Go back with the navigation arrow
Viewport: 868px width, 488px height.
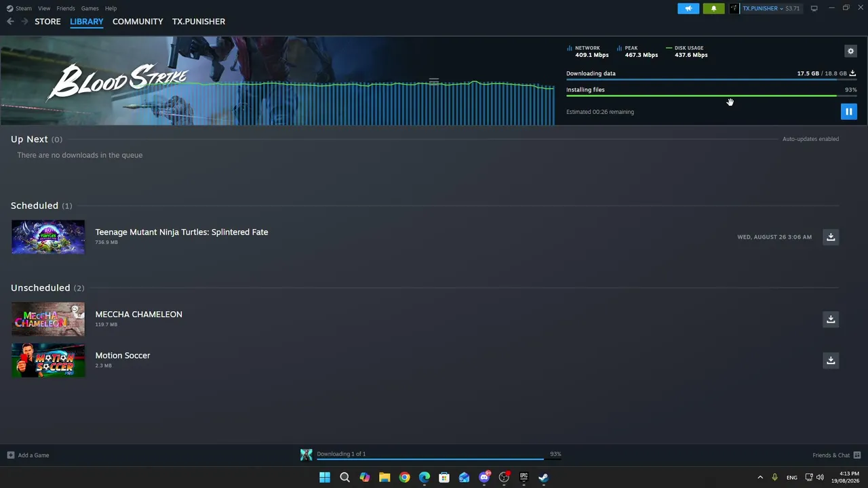point(10,22)
